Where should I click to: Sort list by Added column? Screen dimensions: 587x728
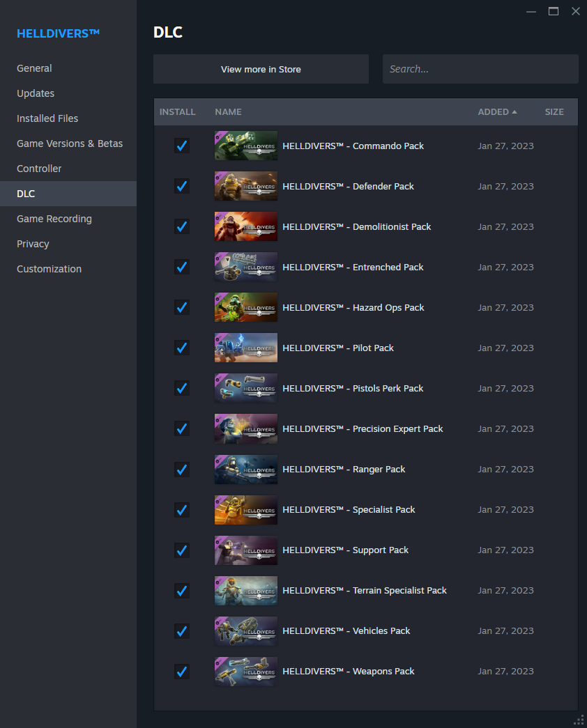497,112
